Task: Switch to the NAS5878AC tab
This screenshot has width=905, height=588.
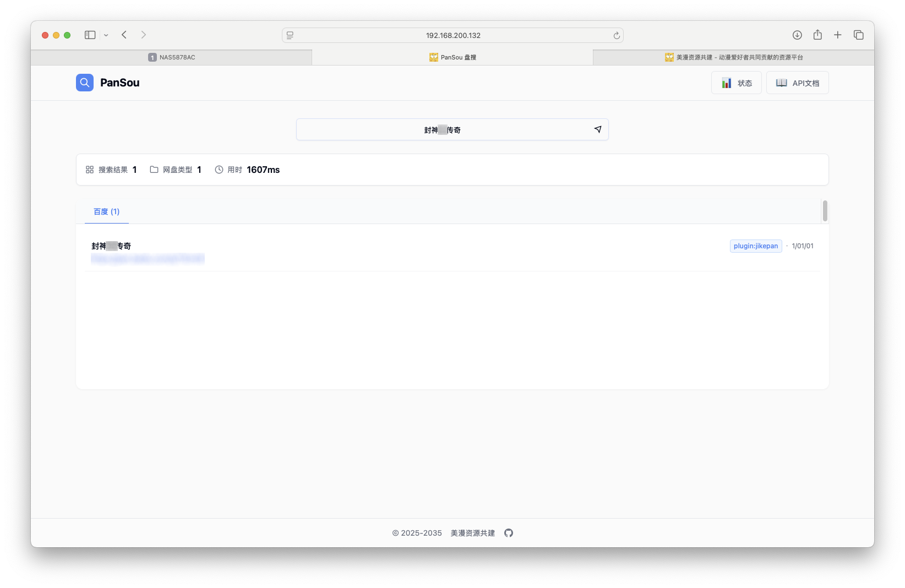Action: tap(172, 57)
